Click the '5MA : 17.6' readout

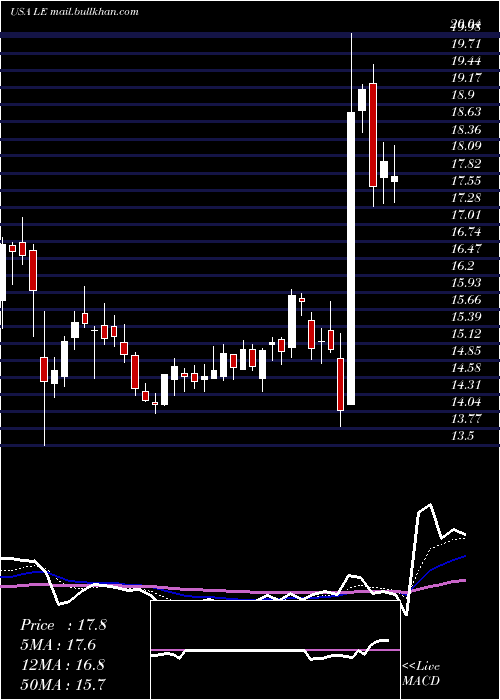tap(58, 645)
